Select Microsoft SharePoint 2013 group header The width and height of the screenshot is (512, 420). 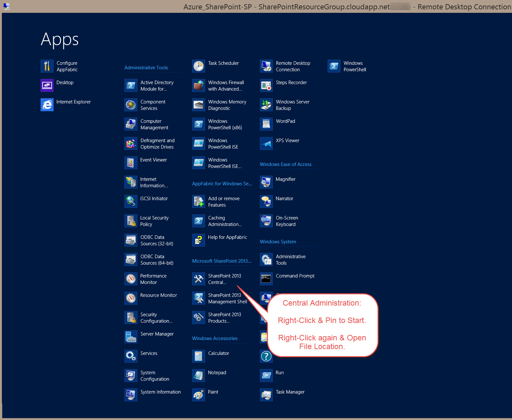tap(222, 261)
